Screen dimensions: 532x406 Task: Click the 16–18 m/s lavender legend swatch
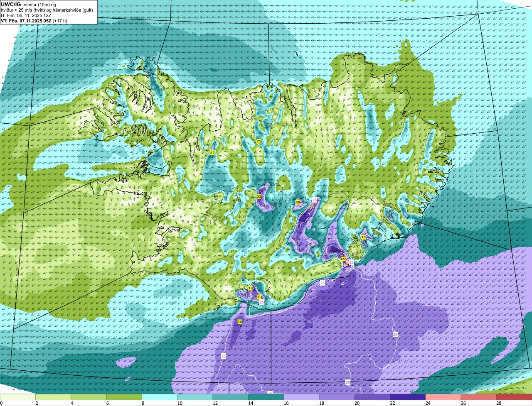pyautogui.click(x=301, y=397)
